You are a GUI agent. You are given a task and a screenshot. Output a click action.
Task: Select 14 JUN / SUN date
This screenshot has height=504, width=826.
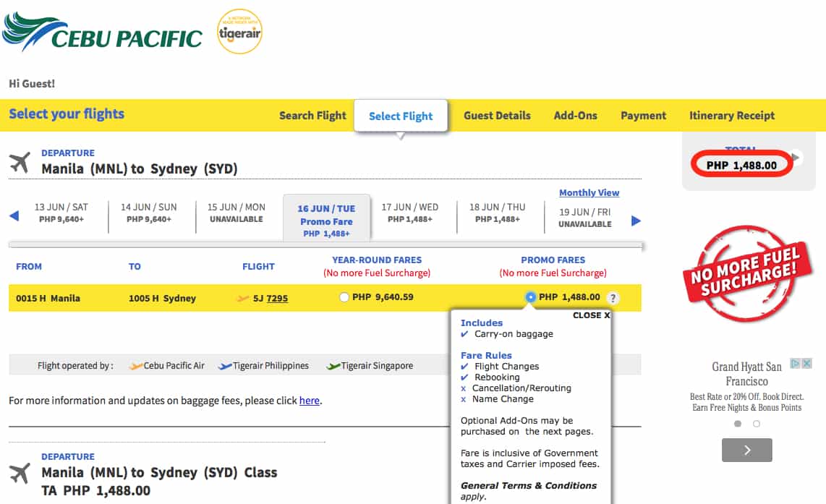tap(148, 213)
